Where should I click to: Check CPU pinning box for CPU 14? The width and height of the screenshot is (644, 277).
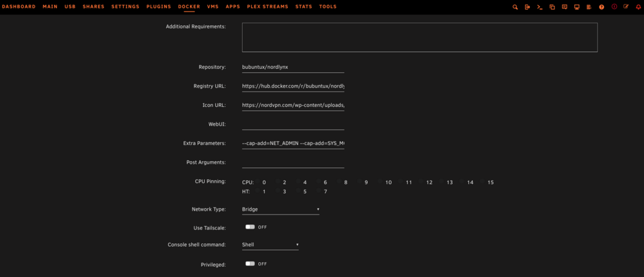[x=462, y=182]
